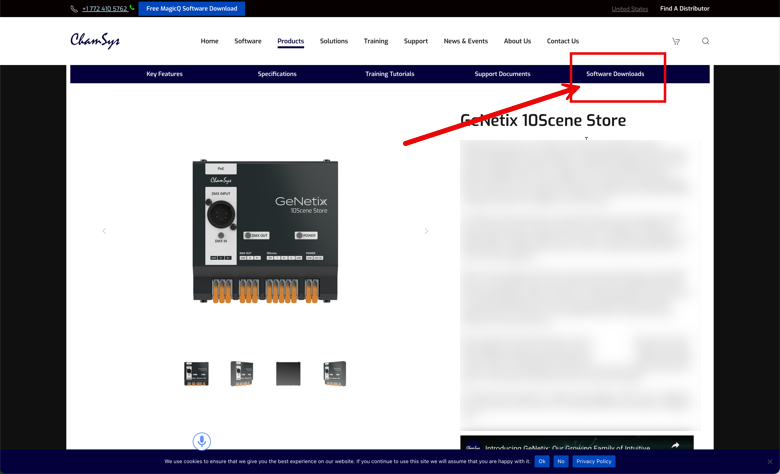Select first product thumbnail, front view

tap(196, 374)
